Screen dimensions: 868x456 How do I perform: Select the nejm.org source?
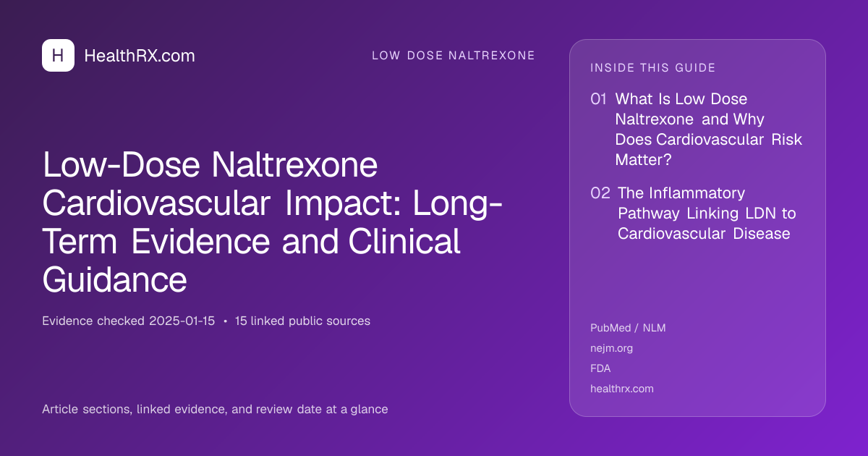coord(611,348)
